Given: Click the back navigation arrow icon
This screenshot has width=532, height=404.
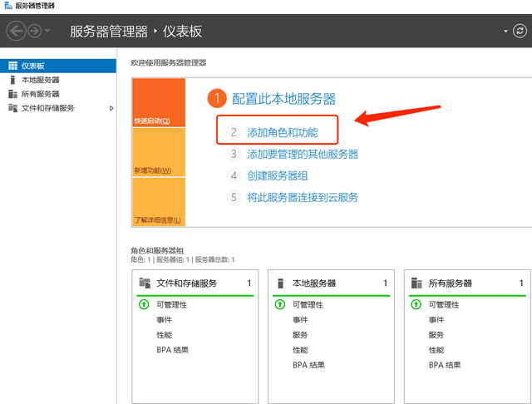Looking at the screenshot, I should (16, 31).
